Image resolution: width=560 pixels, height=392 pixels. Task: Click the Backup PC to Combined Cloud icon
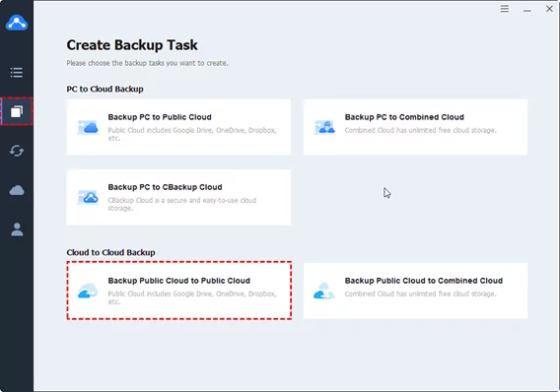point(324,127)
